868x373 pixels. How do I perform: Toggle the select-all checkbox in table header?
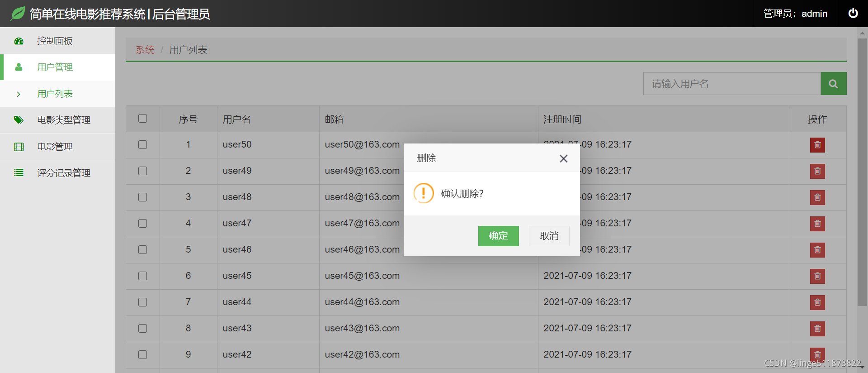[143, 118]
